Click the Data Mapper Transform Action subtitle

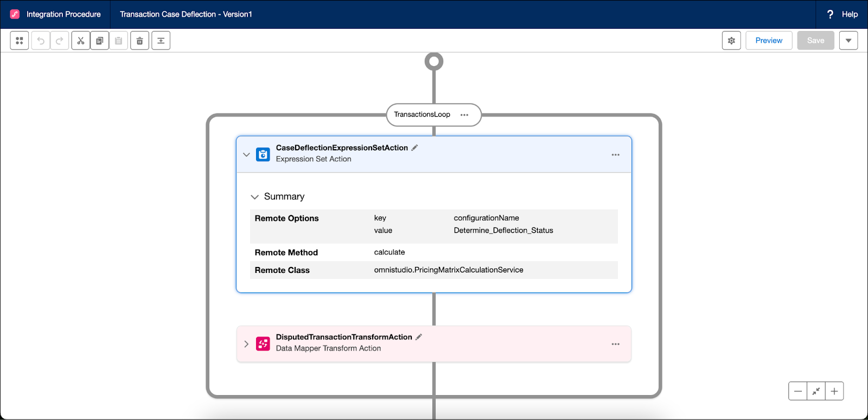click(328, 348)
